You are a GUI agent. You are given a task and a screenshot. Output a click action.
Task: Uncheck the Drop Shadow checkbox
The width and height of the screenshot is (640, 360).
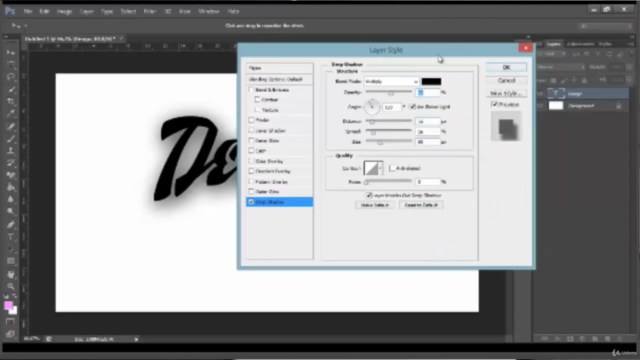pyautogui.click(x=251, y=202)
